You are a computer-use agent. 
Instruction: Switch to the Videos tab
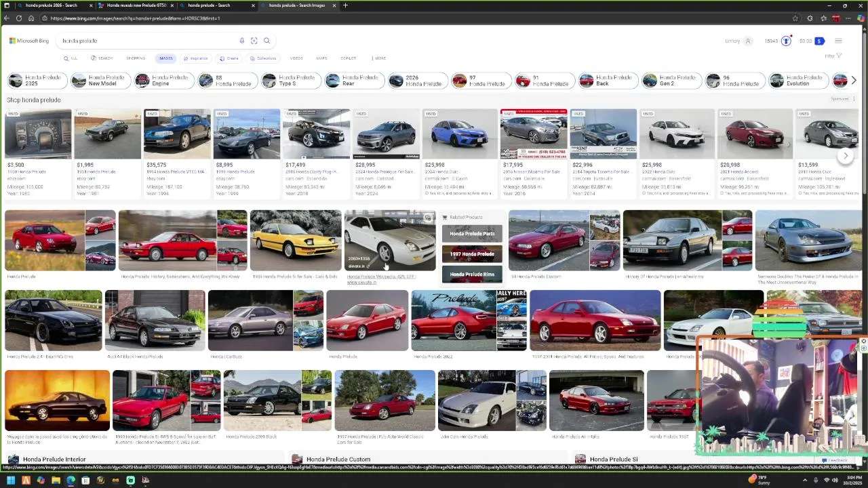click(296, 58)
